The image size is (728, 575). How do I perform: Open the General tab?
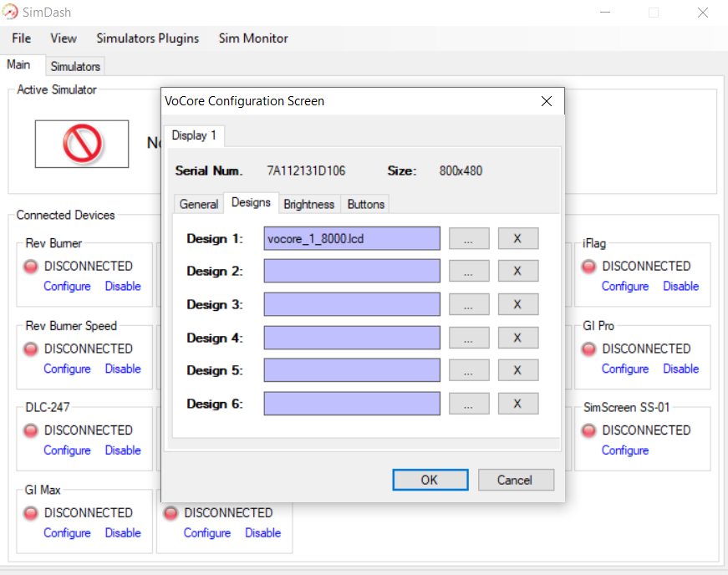click(x=199, y=204)
